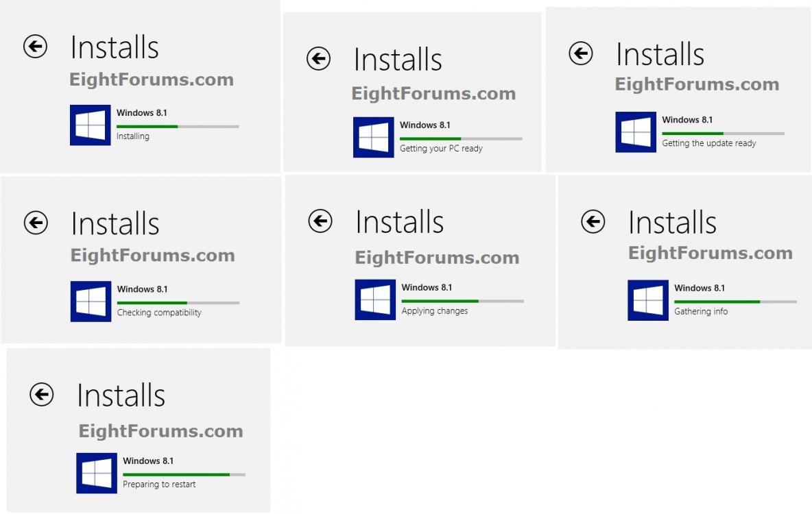This screenshot has width=812, height=514.
Task: Click 'Installs' heading in 'Getting the update ready' panel
Action: click(x=660, y=54)
